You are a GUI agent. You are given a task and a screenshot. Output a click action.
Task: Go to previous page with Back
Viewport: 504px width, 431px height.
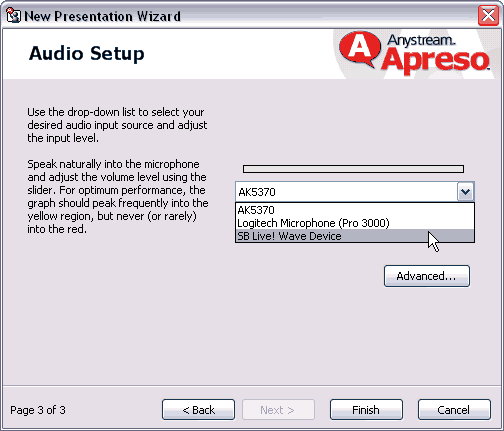[x=198, y=410]
